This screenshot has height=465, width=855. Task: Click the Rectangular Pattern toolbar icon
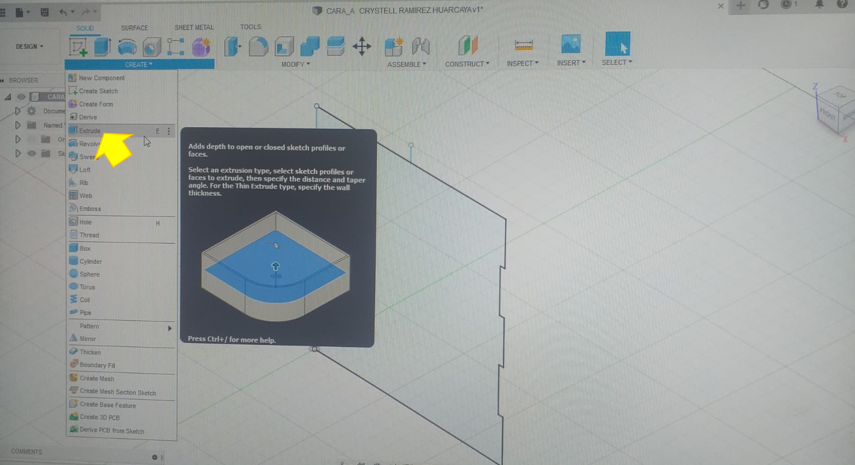(x=176, y=47)
